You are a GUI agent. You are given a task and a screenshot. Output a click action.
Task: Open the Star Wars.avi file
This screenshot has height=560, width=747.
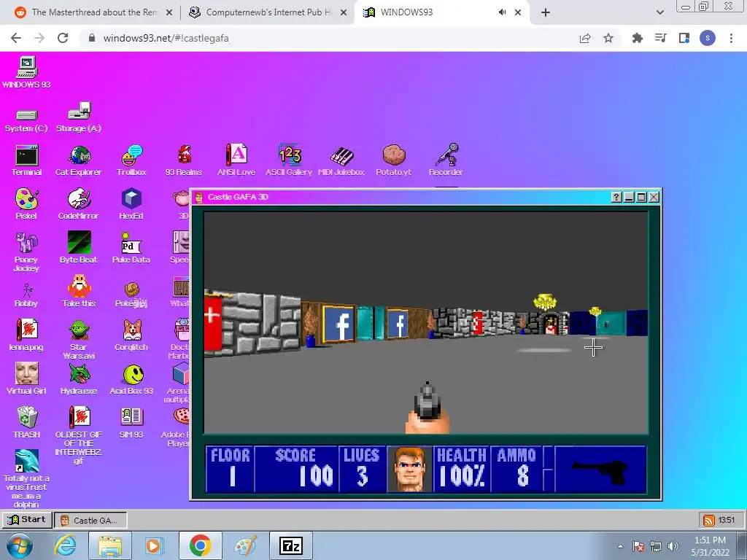click(x=79, y=339)
